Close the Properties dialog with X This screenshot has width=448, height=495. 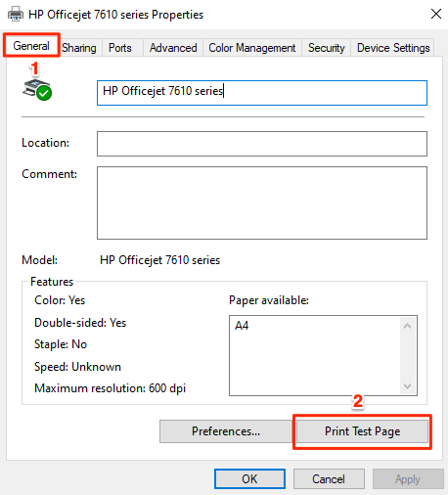pyautogui.click(x=436, y=14)
